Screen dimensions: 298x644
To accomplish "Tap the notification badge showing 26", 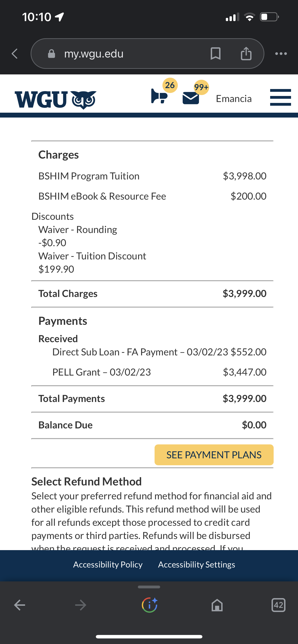I will tap(170, 85).
